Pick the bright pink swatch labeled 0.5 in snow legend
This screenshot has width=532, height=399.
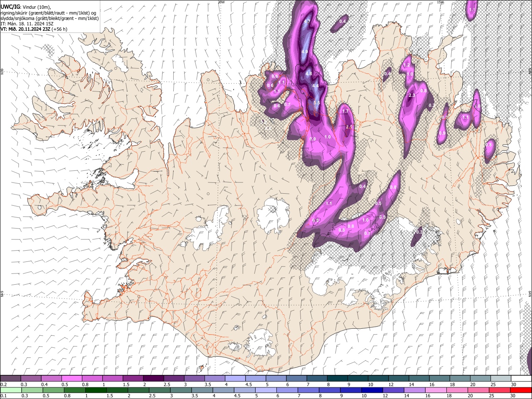coord(71,378)
